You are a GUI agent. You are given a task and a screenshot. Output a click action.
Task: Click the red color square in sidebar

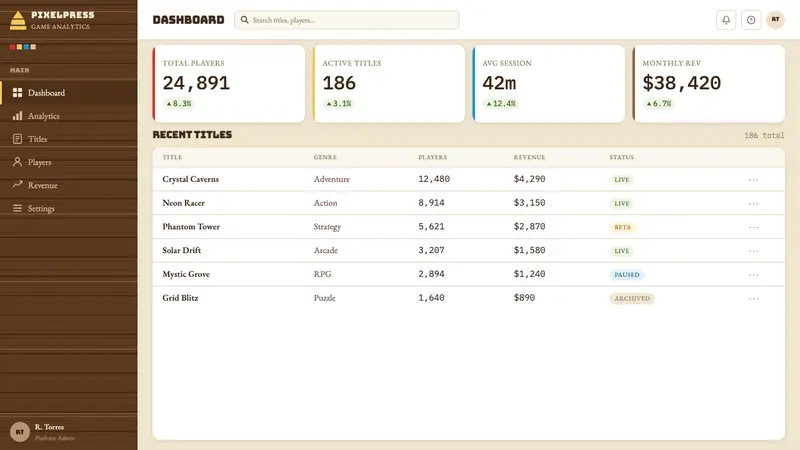coord(12,47)
